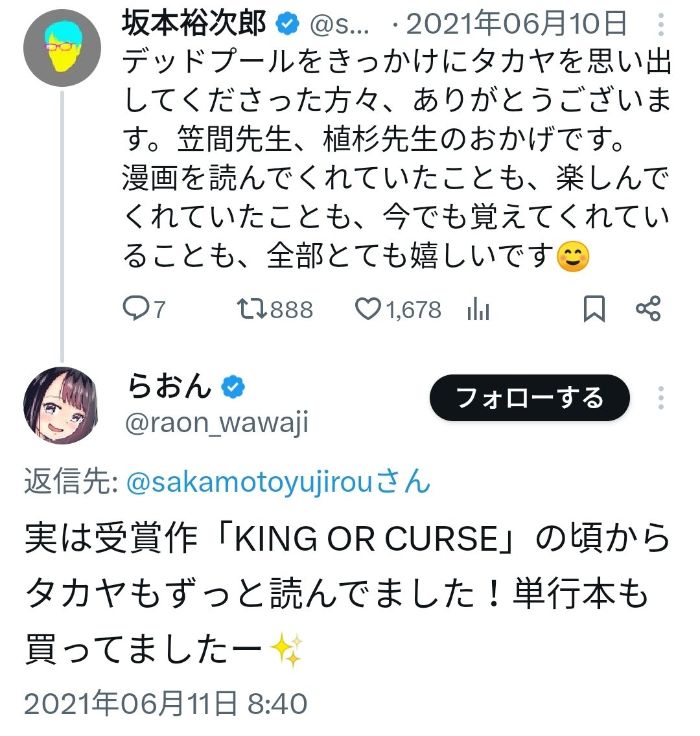
Task: Open 坂本裕次郎 yellow avatar profile picture
Action: point(60,50)
